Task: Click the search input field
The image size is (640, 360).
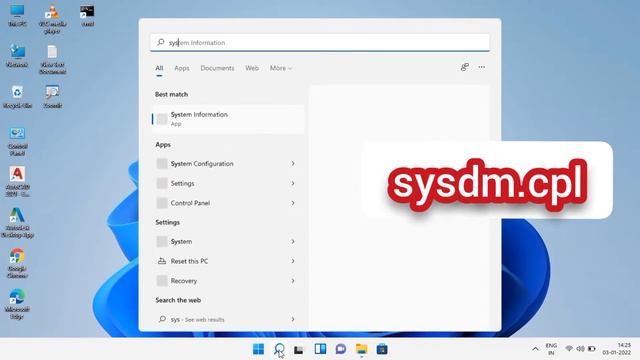Action: click(320, 42)
